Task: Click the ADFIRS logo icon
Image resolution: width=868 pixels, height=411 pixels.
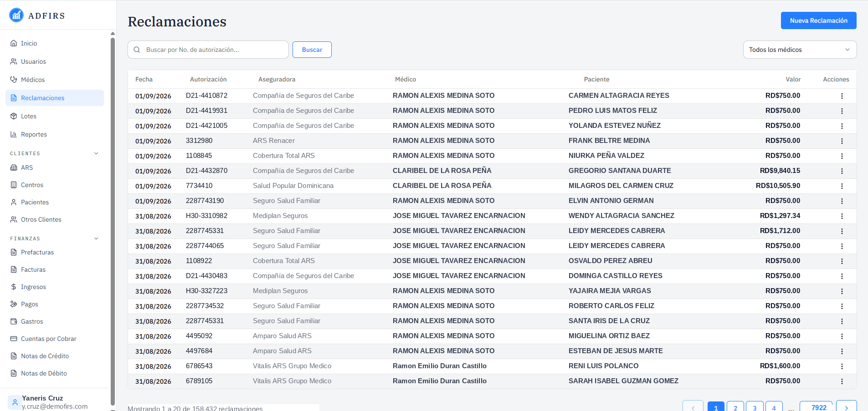Action: click(16, 15)
